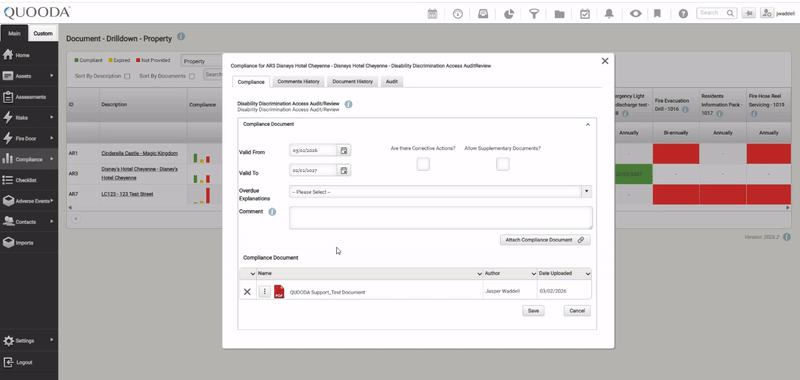The width and height of the screenshot is (800, 380).
Task: Open the bookmark icon
Action: (657, 14)
